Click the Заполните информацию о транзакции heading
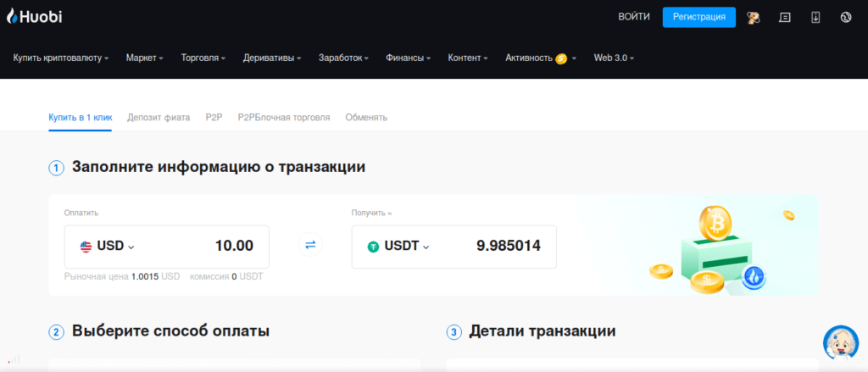Viewport: 868px width, 372px height. pos(219,167)
